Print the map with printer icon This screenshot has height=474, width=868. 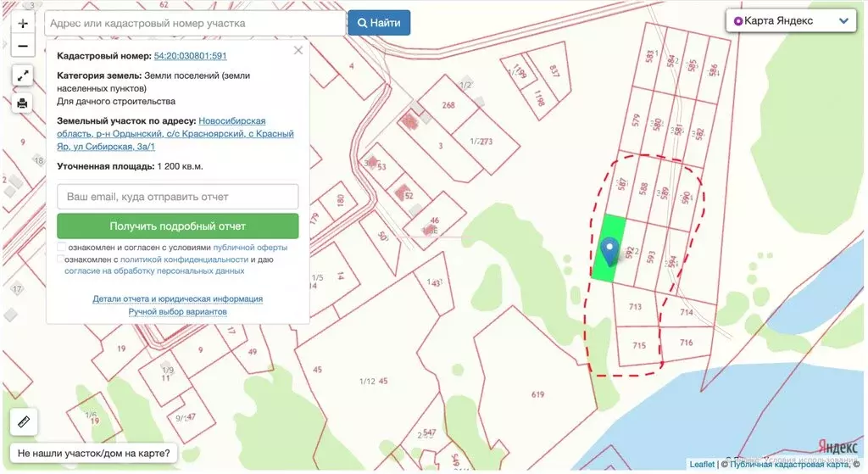(x=23, y=103)
